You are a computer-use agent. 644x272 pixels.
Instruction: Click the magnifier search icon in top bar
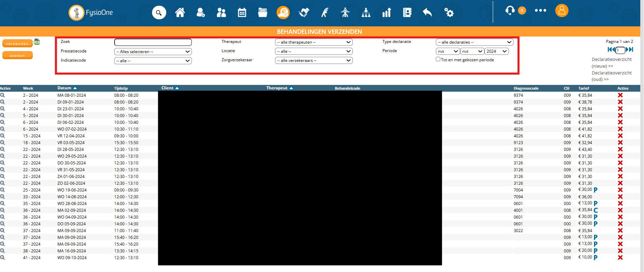click(x=159, y=13)
